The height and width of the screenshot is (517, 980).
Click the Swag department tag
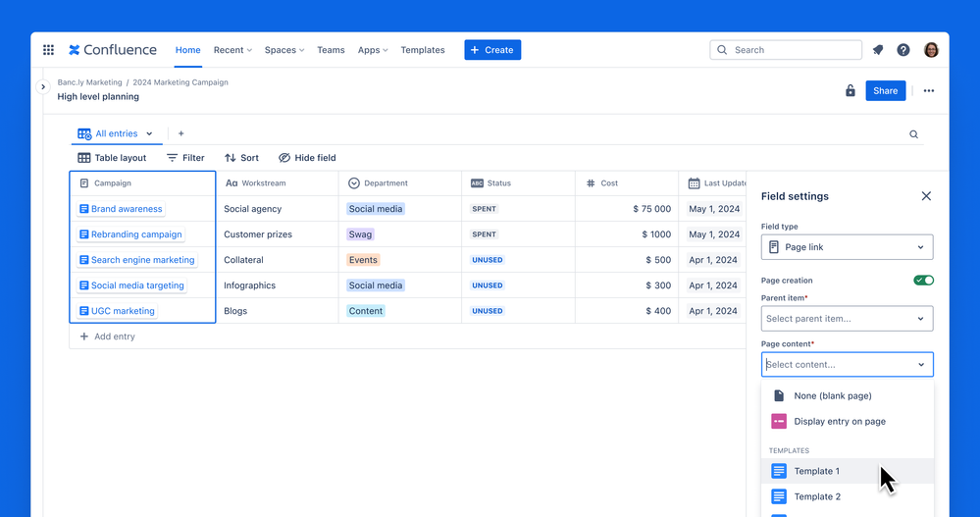[x=360, y=234]
